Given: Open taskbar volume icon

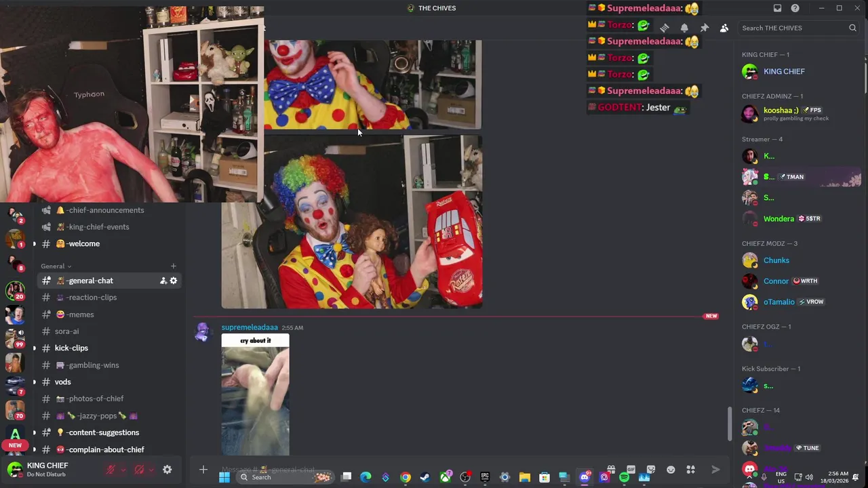Looking at the screenshot, I should (809, 477).
